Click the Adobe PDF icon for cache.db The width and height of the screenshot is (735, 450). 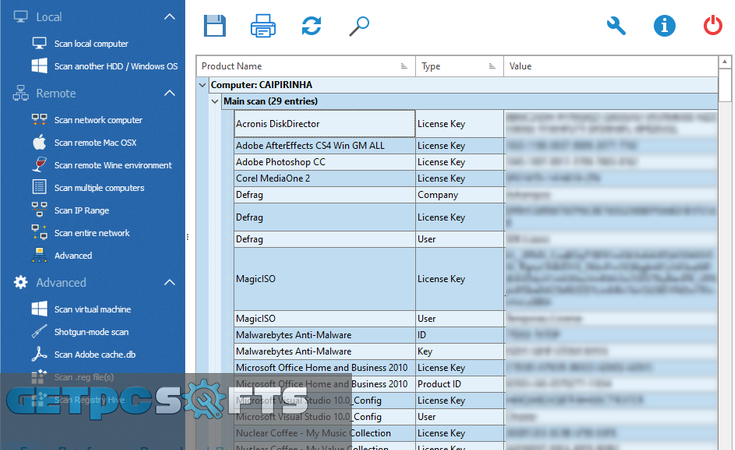(x=39, y=354)
